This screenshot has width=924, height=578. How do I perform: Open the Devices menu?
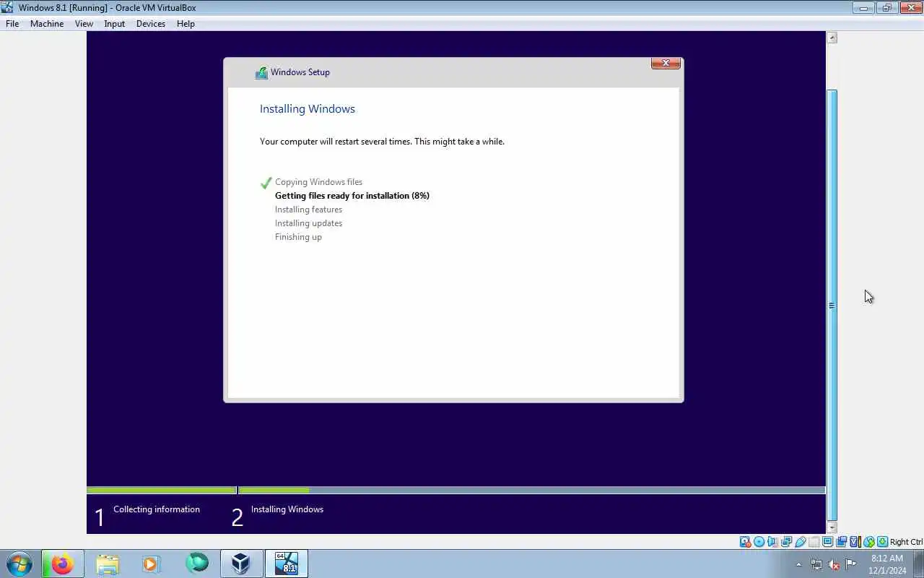click(150, 24)
